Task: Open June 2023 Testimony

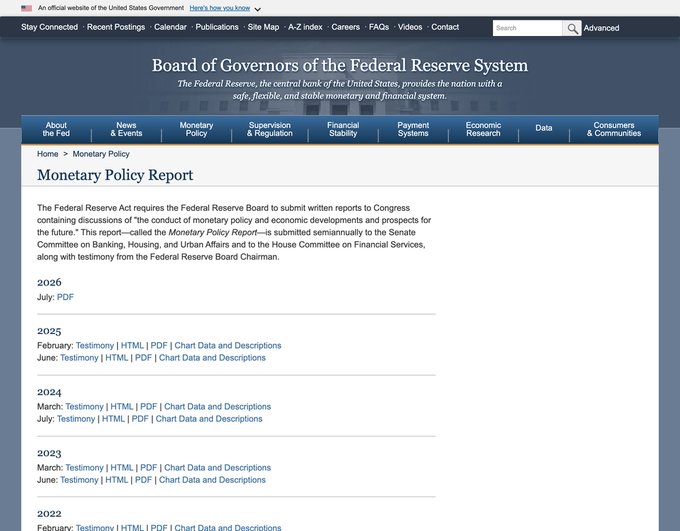Action: (79, 480)
